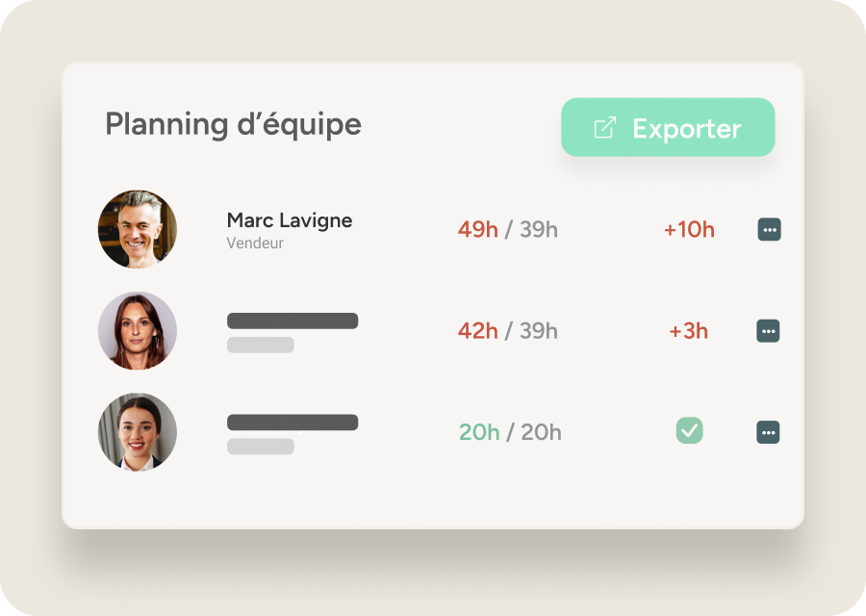
Task: Click the 20h / 20h hours value
Action: click(x=510, y=432)
